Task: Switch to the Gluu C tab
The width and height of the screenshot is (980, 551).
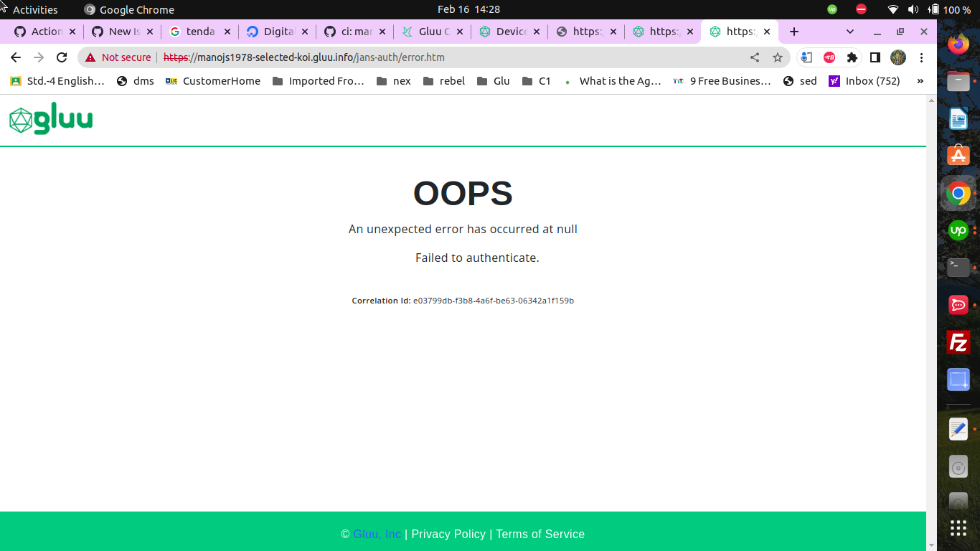Action: (x=428, y=32)
